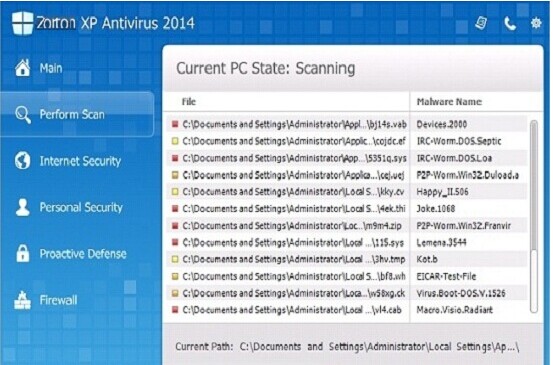Click the red threat marker for 115.sys
This screenshot has height=365, width=553.
(x=175, y=243)
